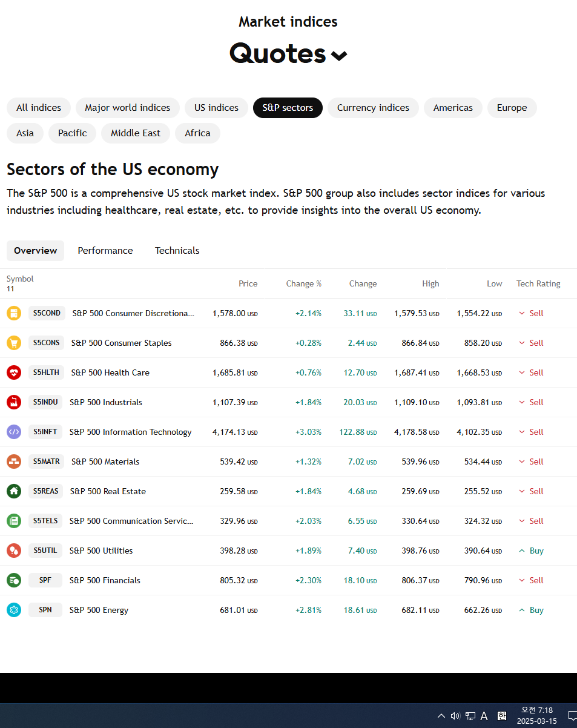Select the Currency indices filter

point(373,108)
